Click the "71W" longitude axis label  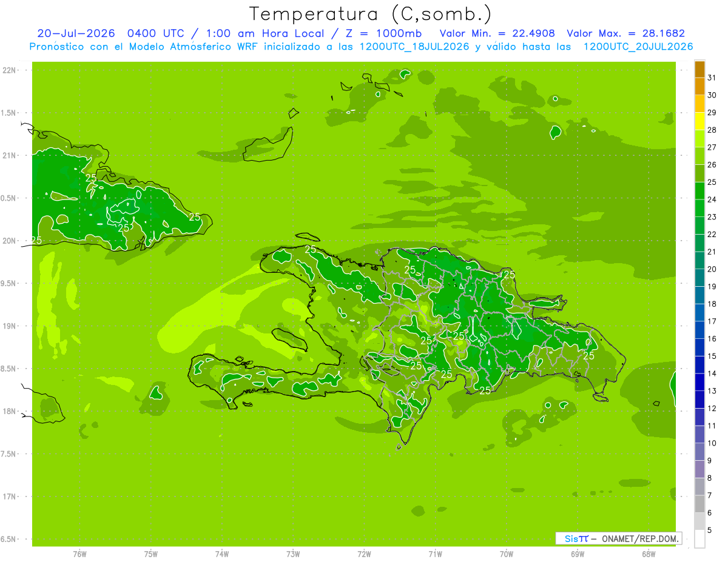(435, 554)
